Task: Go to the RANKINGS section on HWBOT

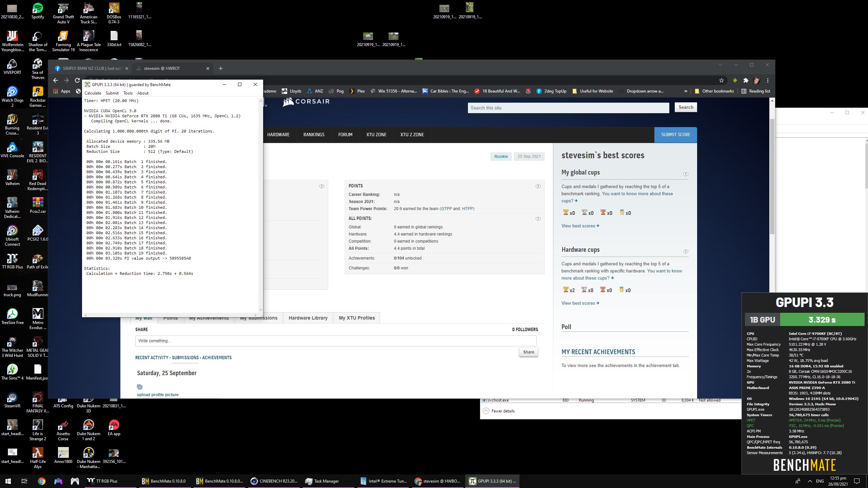Action: [314, 135]
